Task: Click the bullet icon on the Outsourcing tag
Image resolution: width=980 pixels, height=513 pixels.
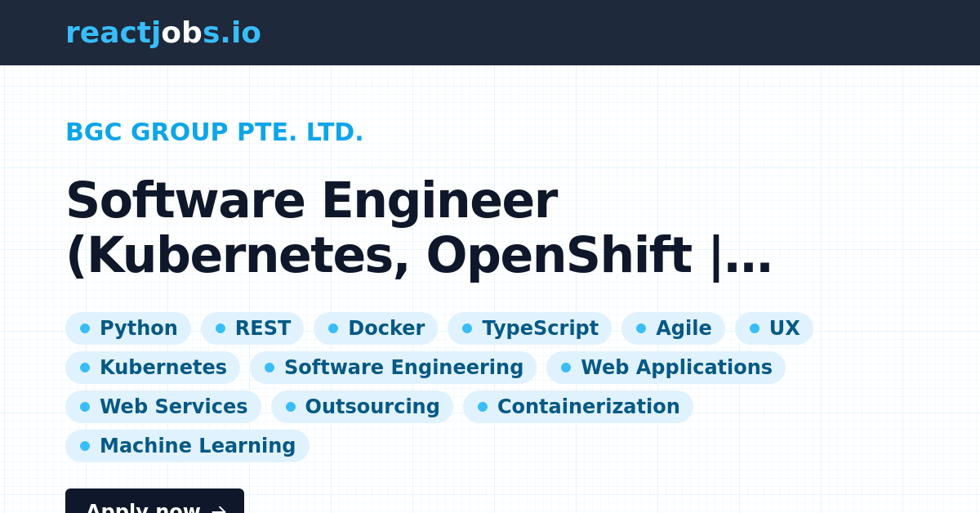Action: tap(291, 406)
